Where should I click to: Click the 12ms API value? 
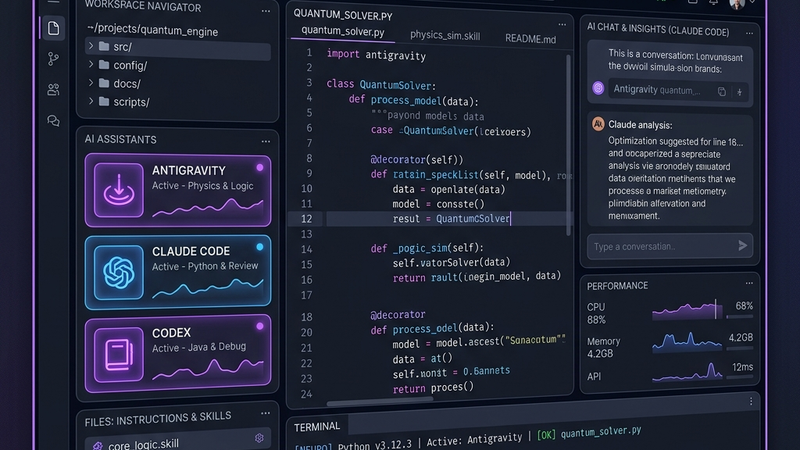pos(742,367)
